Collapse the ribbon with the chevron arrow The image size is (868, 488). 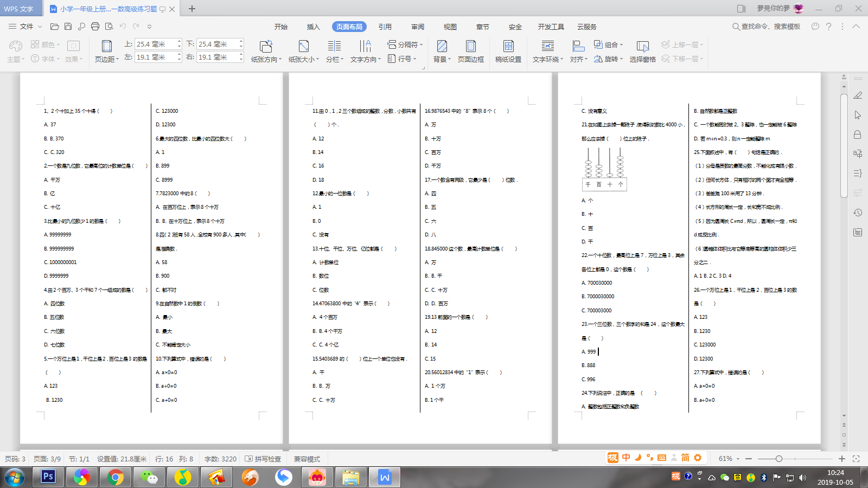coord(856,27)
